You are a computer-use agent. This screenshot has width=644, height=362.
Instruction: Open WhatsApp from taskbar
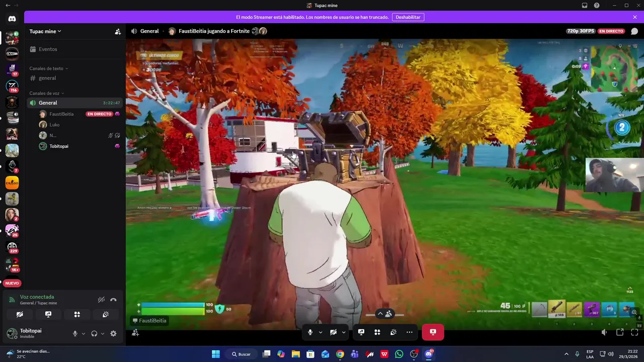coord(399,354)
